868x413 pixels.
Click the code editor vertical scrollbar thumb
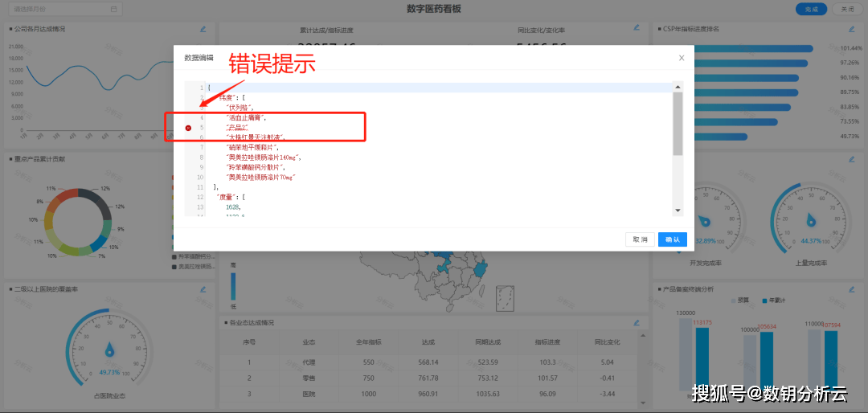click(678, 122)
